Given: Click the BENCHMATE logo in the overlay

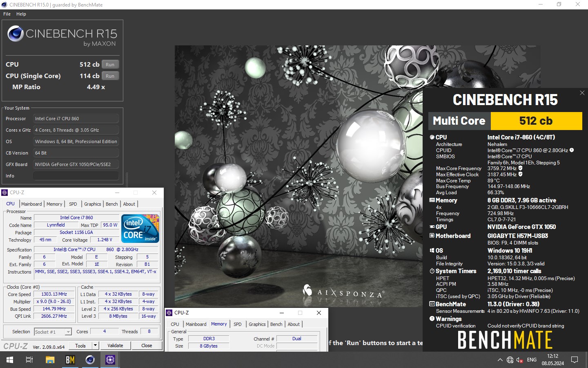Looking at the screenshot, I should [x=505, y=340].
